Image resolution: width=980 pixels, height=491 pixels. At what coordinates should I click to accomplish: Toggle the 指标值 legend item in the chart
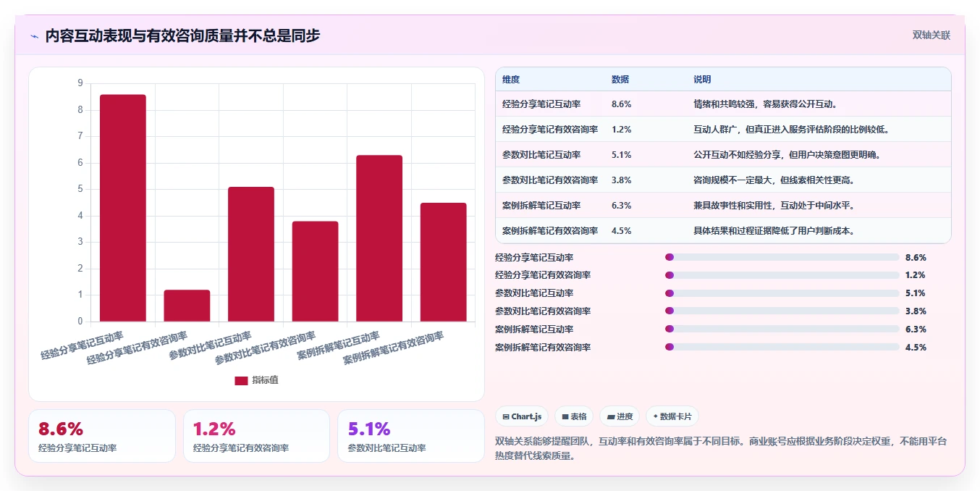256,380
